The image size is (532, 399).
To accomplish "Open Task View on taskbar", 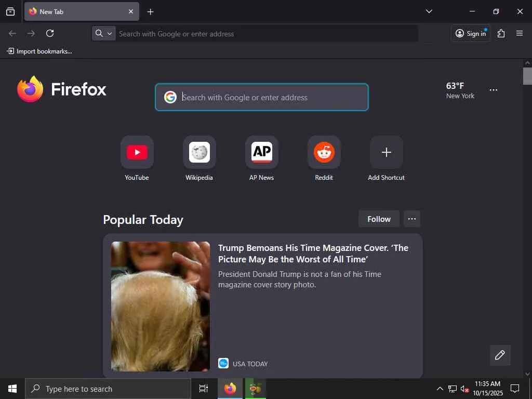I will pyautogui.click(x=204, y=389).
